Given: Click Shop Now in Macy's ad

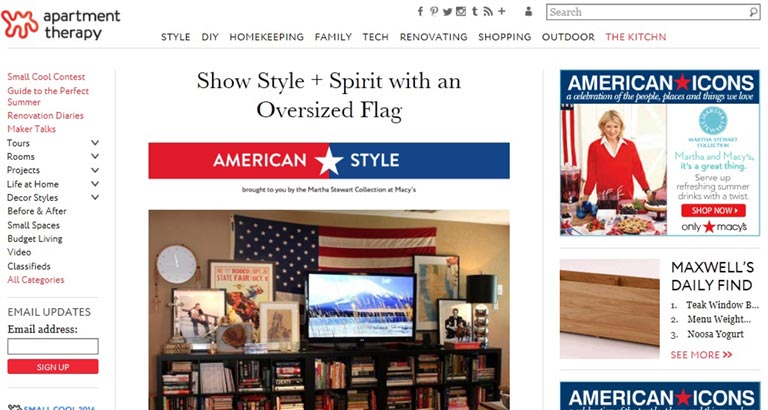Looking at the screenshot, I should [713, 211].
